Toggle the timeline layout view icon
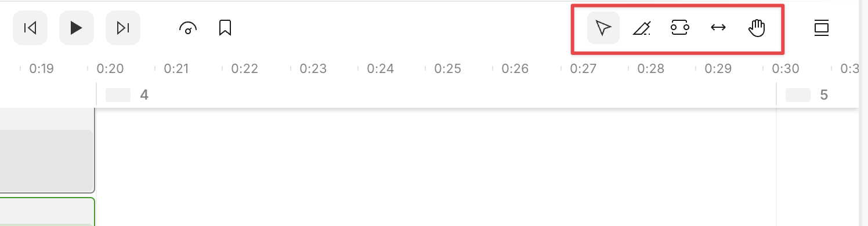This screenshot has width=868, height=226. pyautogui.click(x=821, y=28)
